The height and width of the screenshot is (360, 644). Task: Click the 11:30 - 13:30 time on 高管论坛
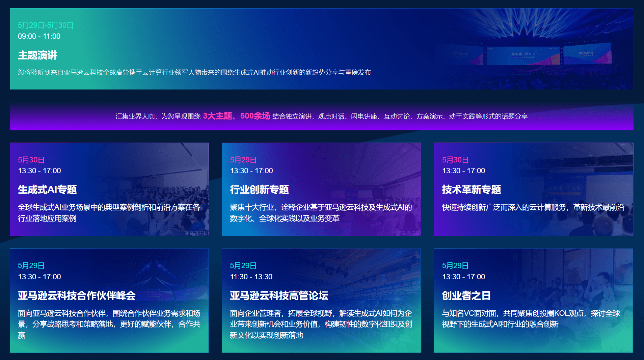pos(251,277)
